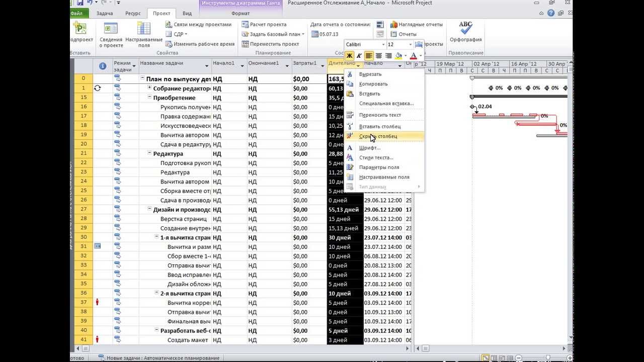Click the status date calendar icon 05.07.13
Viewport: 644px width, 362px height.
click(x=315, y=34)
